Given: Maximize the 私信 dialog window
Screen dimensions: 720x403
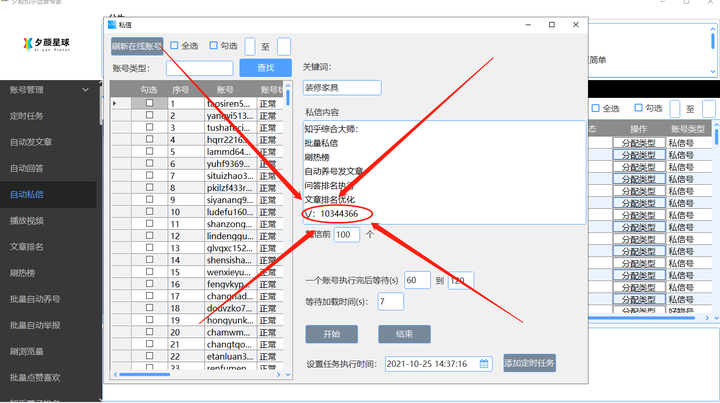Looking at the screenshot, I should point(552,25).
